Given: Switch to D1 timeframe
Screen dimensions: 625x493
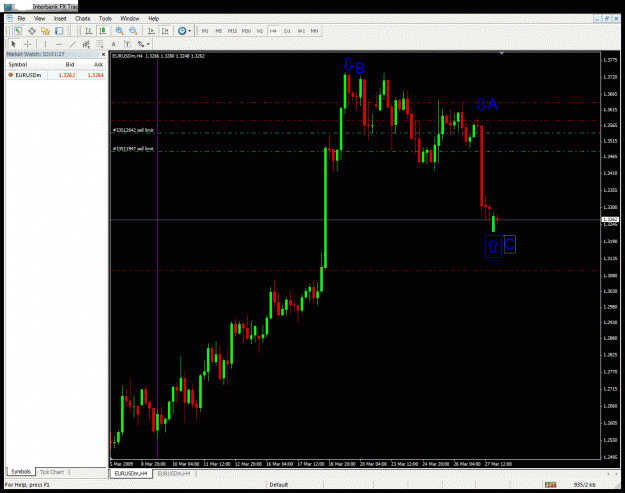Looking at the screenshot, I should [287, 31].
